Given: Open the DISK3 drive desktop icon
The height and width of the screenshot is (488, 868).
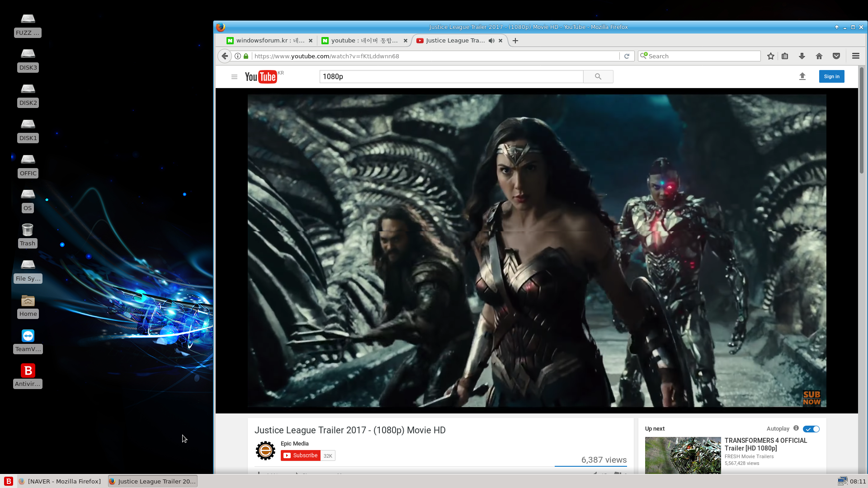Looking at the screenshot, I should pyautogui.click(x=28, y=60).
